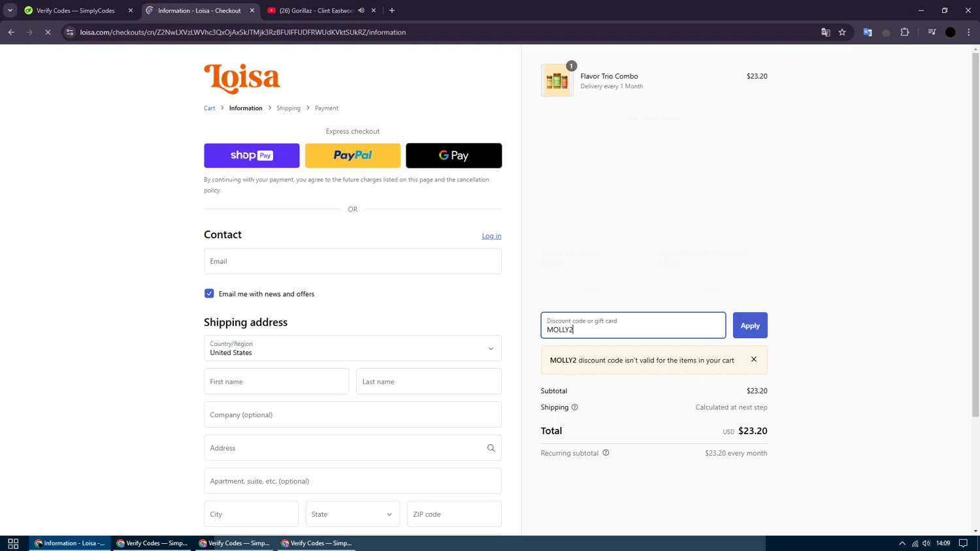This screenshot has width=980, height=551.
Task: Expand the State dropdown
Action: pyautogui.click(x=353, y=514)
